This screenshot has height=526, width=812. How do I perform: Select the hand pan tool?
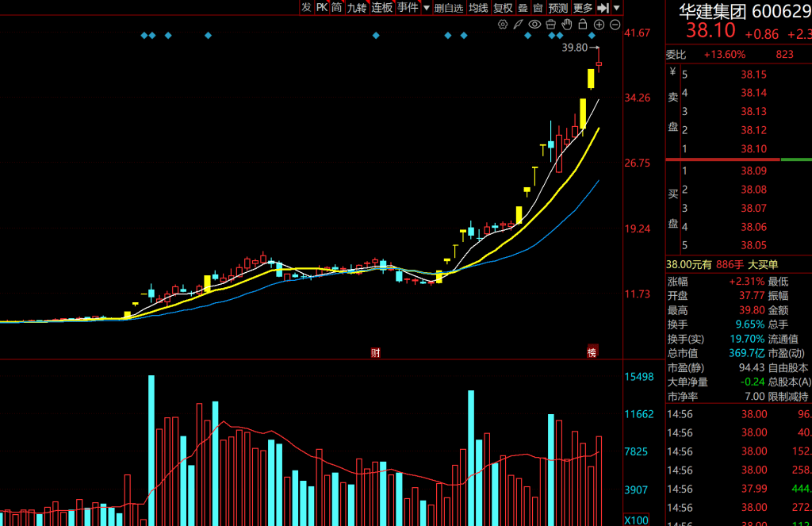[x=566, y=25]
